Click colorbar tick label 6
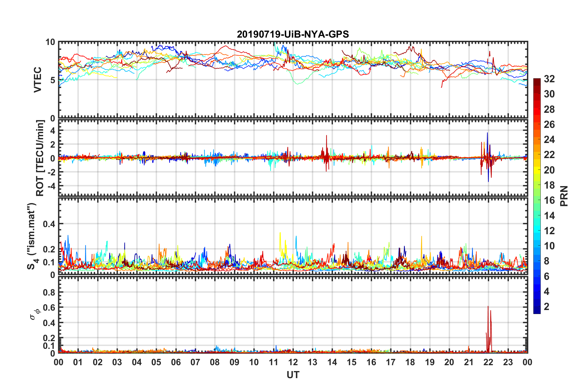Screen dimensions: 586x392 (547, 276)
